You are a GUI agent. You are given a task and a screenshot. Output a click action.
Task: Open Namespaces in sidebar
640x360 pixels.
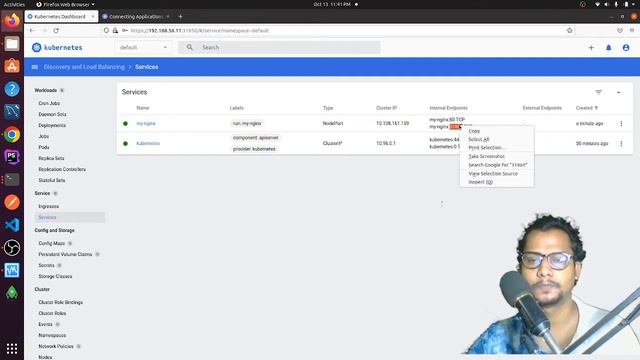[52, 335]
